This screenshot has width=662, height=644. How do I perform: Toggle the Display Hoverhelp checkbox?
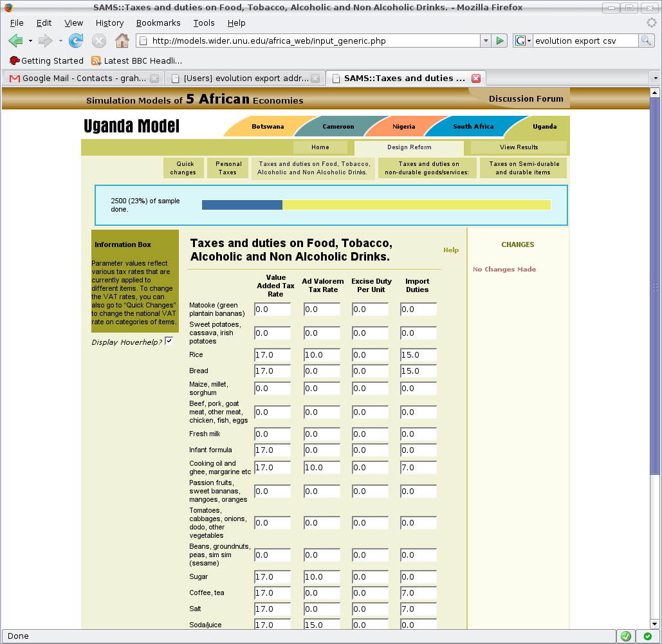pos(169,341)
